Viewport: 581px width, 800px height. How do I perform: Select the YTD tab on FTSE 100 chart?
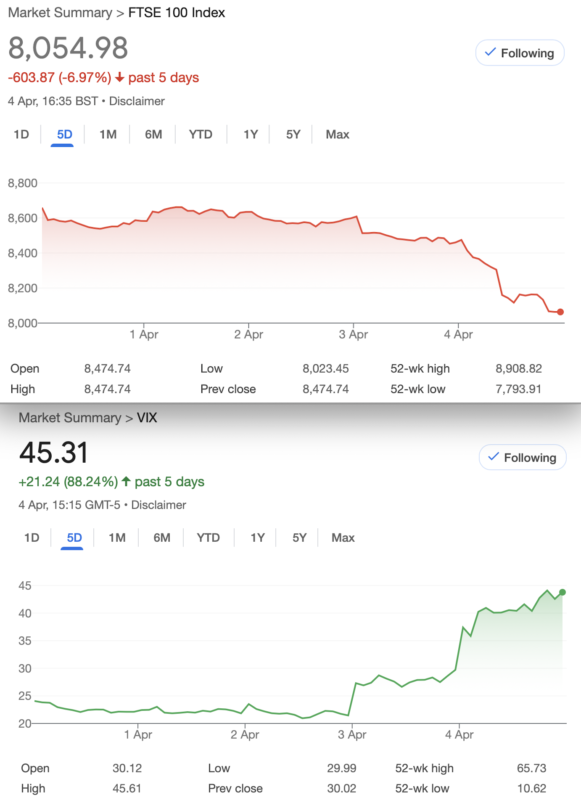[200, 134]
